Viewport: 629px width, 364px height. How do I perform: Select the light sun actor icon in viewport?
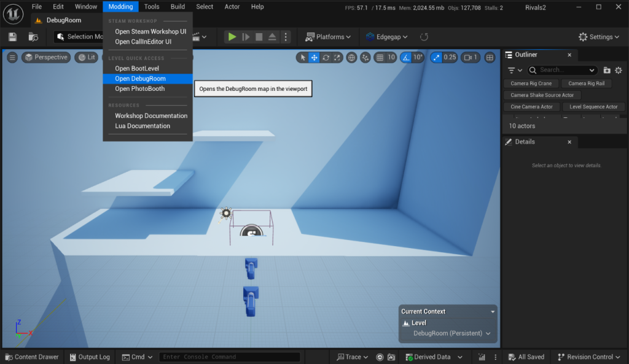[226, 213]
